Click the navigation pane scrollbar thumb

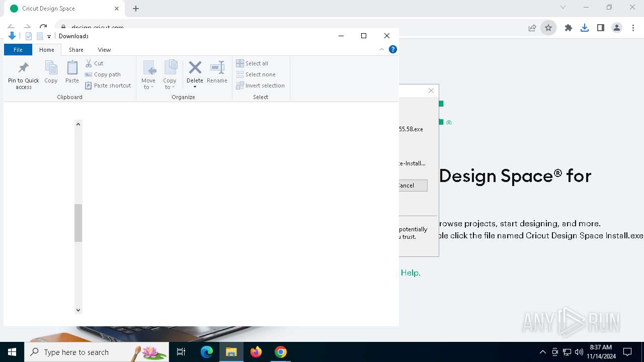(x=78, y=223)
